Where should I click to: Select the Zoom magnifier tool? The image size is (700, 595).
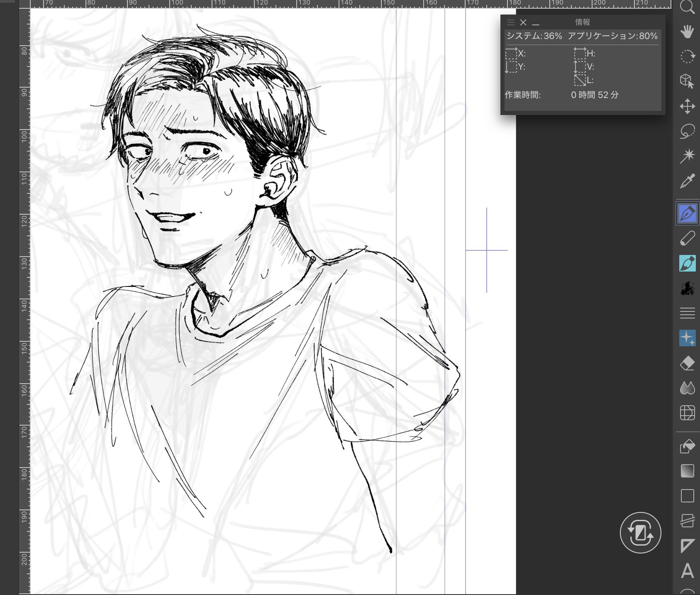tap(687, 7)
